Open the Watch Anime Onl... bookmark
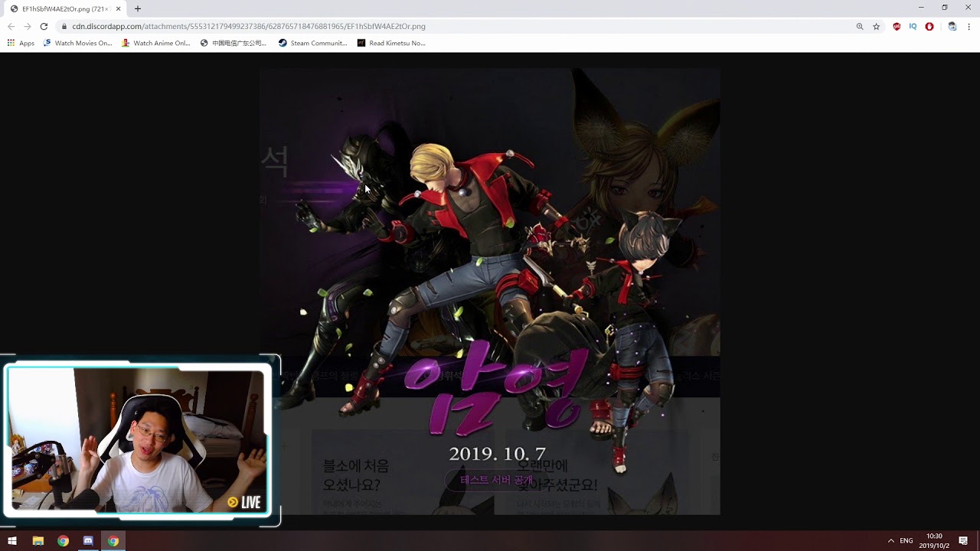 coord(156,43)
